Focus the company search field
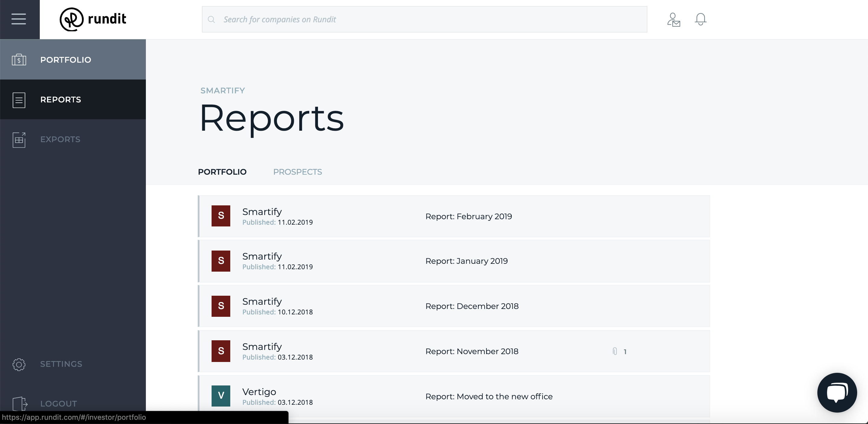This screenshot has width=868, height=424. (x=425, y=20)
